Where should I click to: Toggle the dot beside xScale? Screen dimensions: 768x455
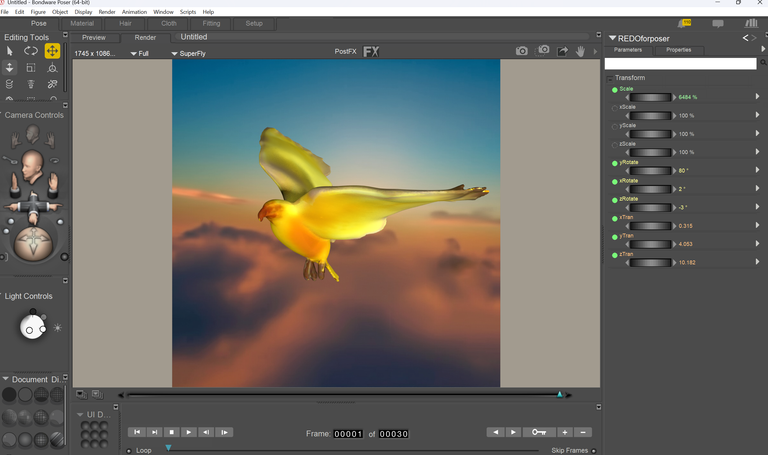(x=615, y=108)
